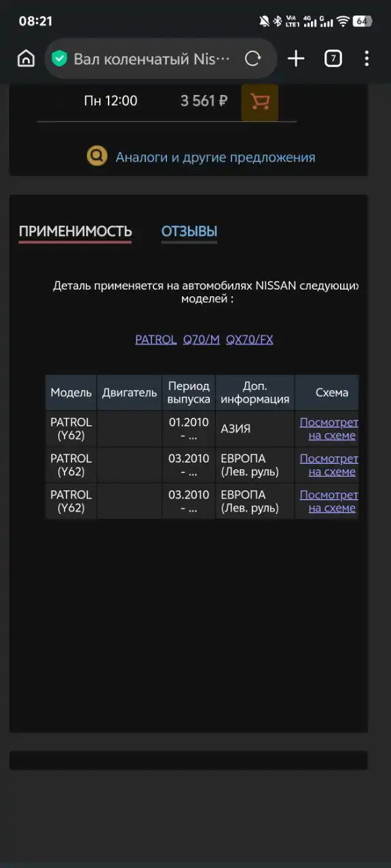Select the ПРИМЕНИМОСТЬ tab
Image resolution: width=391 pixels, height=868 pixels.
(x=75, y=231)
